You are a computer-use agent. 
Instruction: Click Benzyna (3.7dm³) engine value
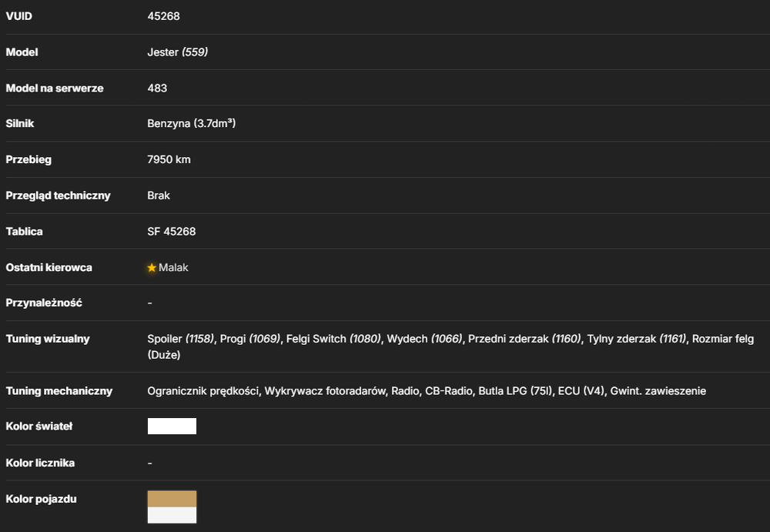pos(192,123)
